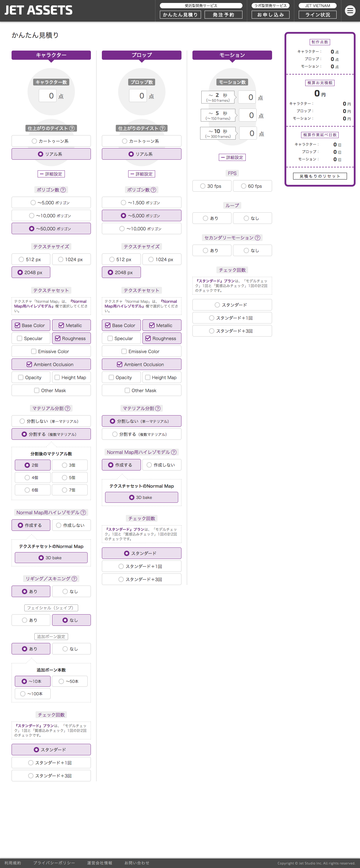Open the hamburger menu in header
Viewport: 360px width, 868px height.
tap(350, 11)
